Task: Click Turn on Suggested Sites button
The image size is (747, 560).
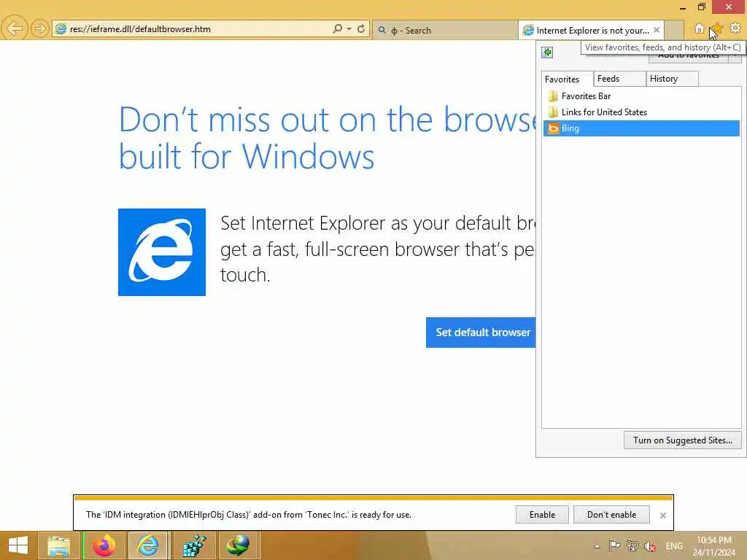Action: [683, 440]
